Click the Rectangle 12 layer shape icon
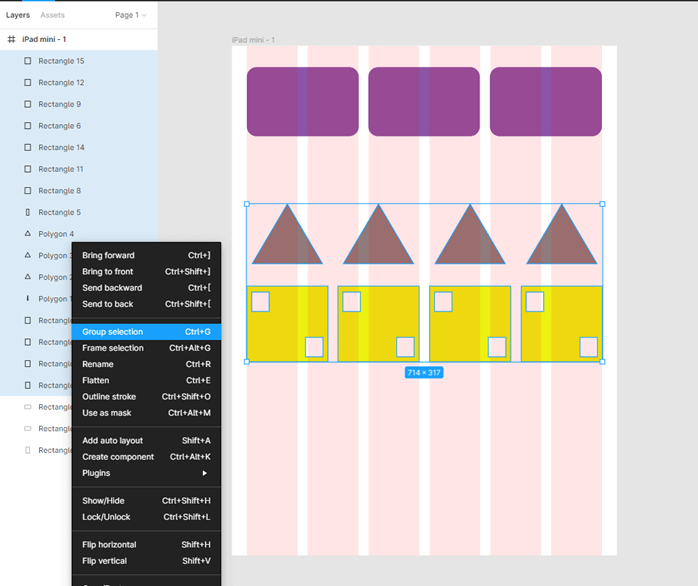The height and width of the screenshot is (586, 698). pyautogui.click(x=27, y=83)
